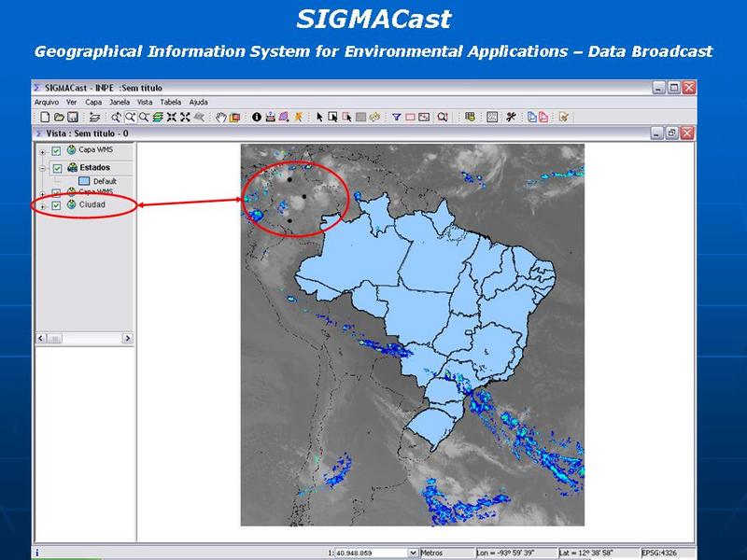The image size is (747, 560).
Task: Select the purple measure area tool
Action: coord(284,118)
